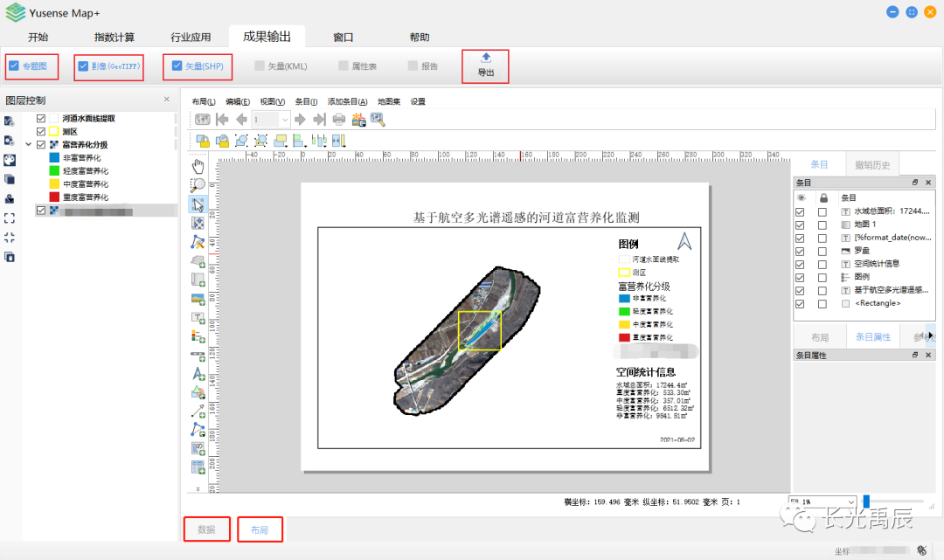This screenshot has height=560, width=944.
Task: Select the Pan hand tool
Action: (198, 165)
